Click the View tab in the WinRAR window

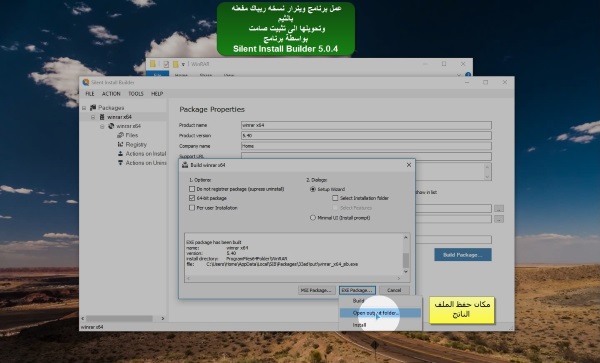pyautogui.click(x=229, y=75)
